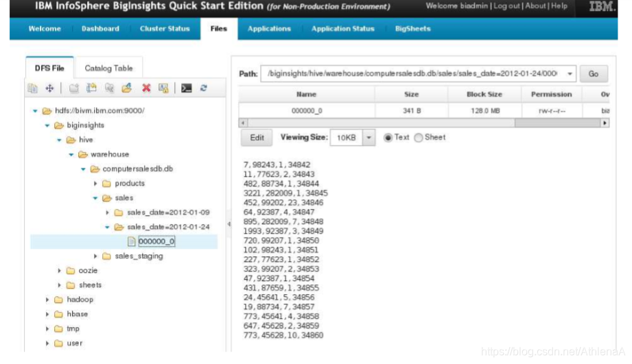Click the Permission column header
Viewport: 632px width, 364px height.
552,94
